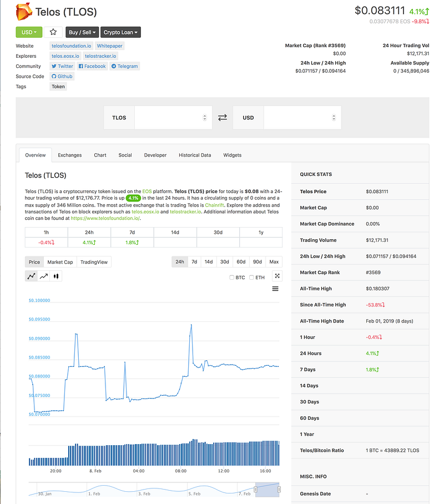Click the Telos coin logo

pos(24,11)
